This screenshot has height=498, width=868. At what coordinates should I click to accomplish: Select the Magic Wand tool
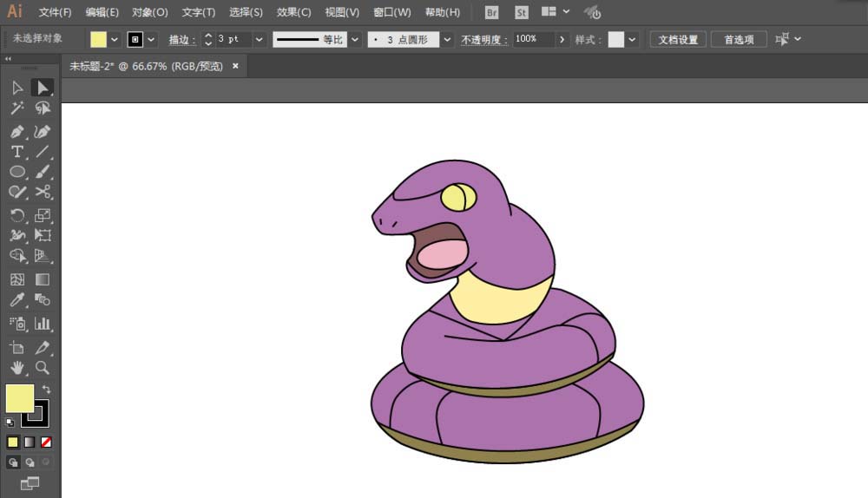[17, 108]
